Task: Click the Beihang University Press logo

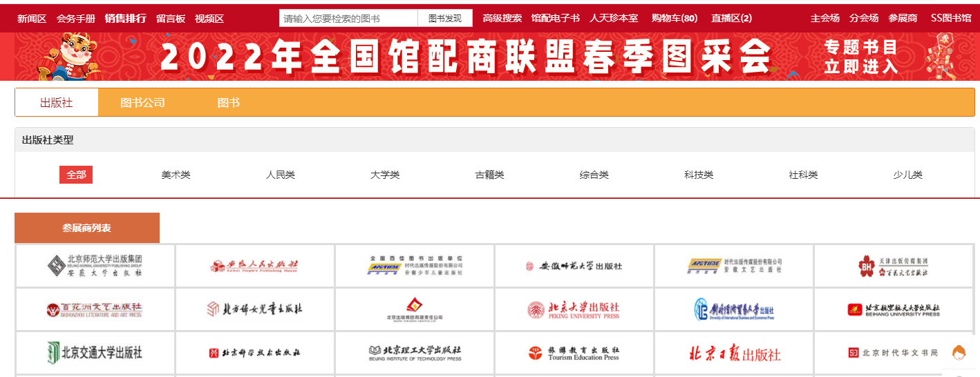Action: [894, 310]
